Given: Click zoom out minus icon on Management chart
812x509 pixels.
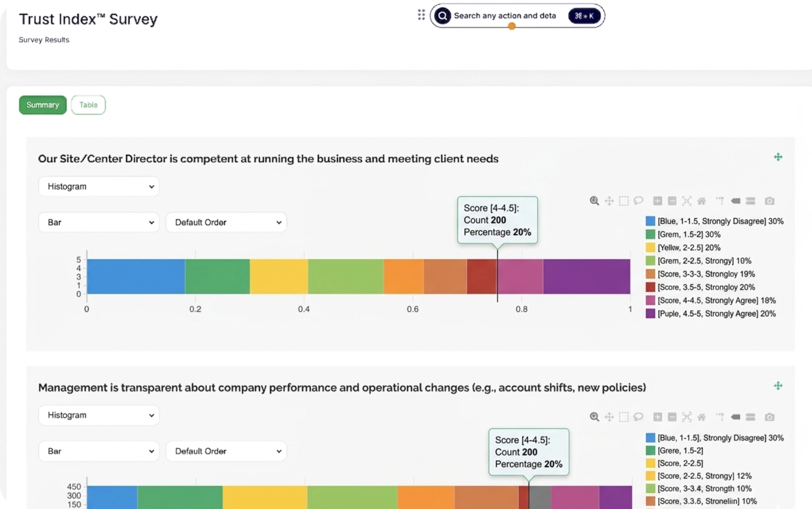Looking at the screenshot, I should tap(672, 417).
